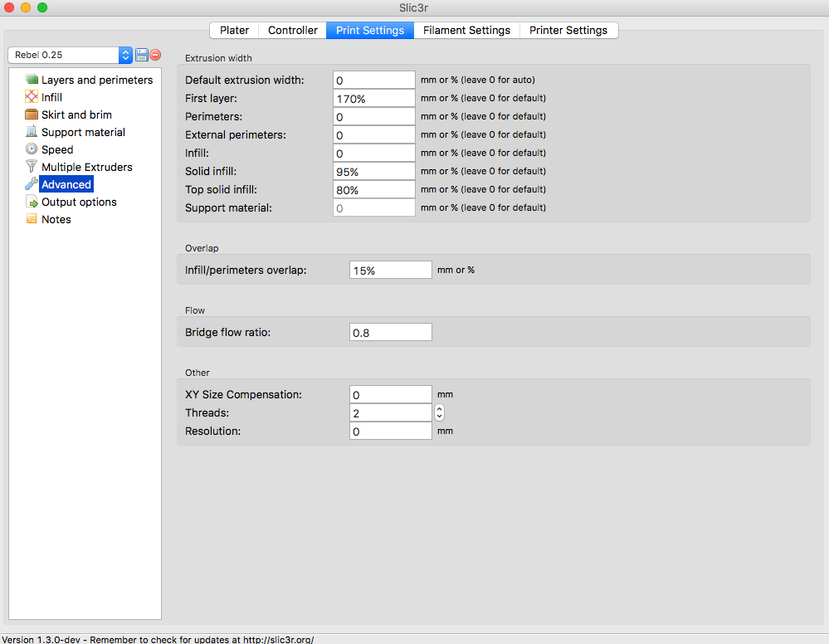829x644 pixels.
Task: Select Output options in the sidebar
Action: [x=79, y=202]
